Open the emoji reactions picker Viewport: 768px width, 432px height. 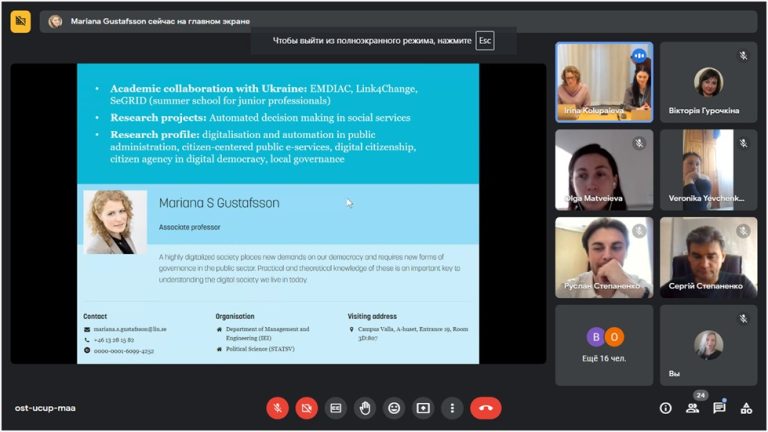point(394,408)
